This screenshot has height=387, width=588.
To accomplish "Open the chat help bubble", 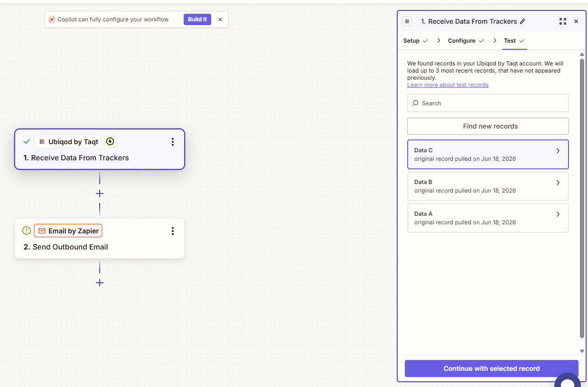I will [x=568, y=380].
